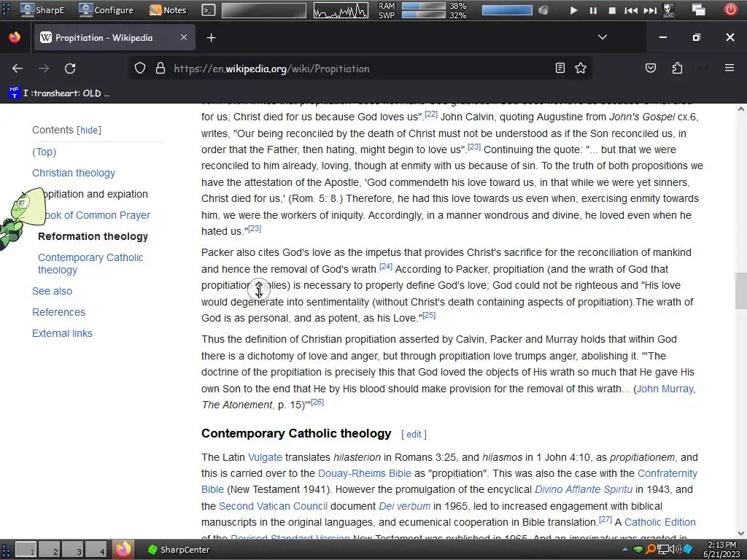This screenshot has height=560, width=747.
Task: Adjust the volume slider bar
Action: (x=507, y=10)
